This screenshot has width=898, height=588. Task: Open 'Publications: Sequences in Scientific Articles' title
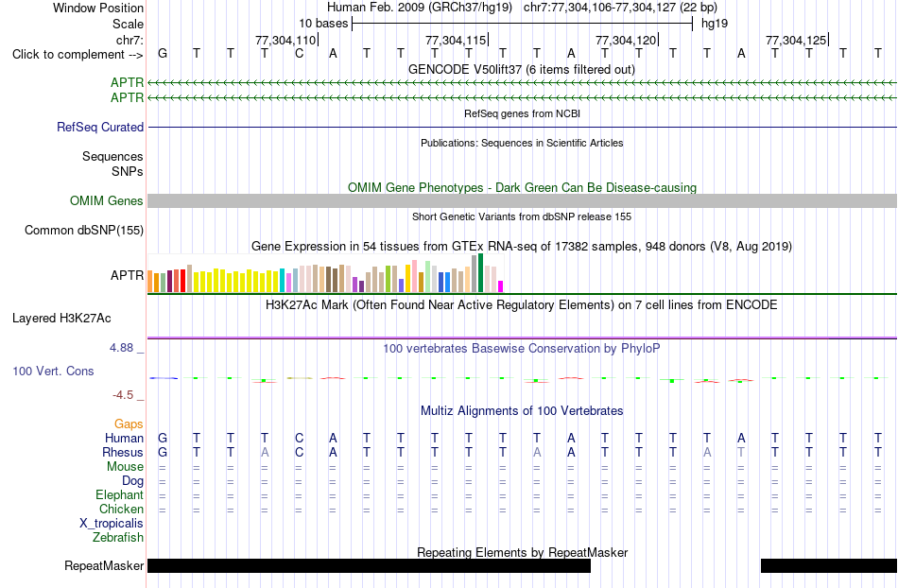coord(522,143)
